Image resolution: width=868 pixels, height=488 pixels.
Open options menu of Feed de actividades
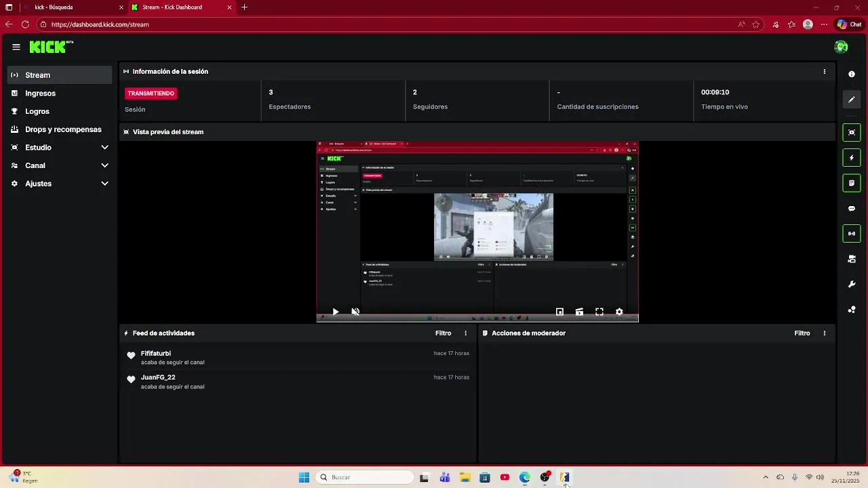click(466, 333)
